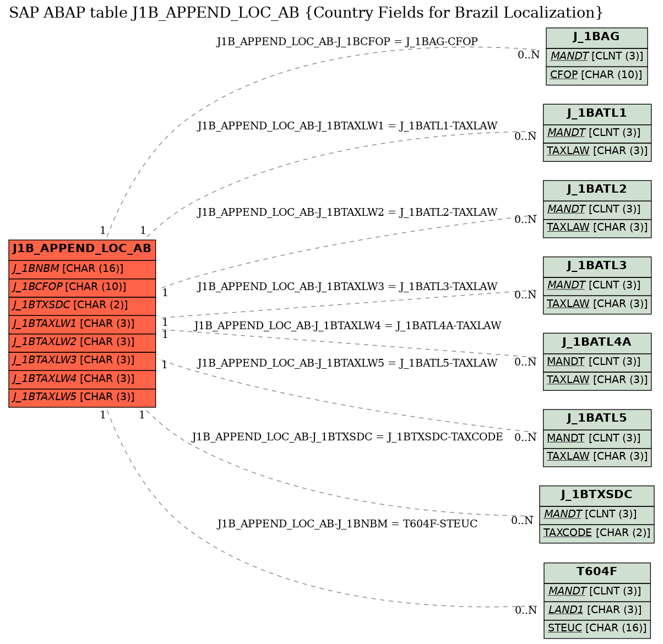663x644 pixels.
Task: Select LAND1 [CHAR (3)] field in T604F
Action: 597,610
